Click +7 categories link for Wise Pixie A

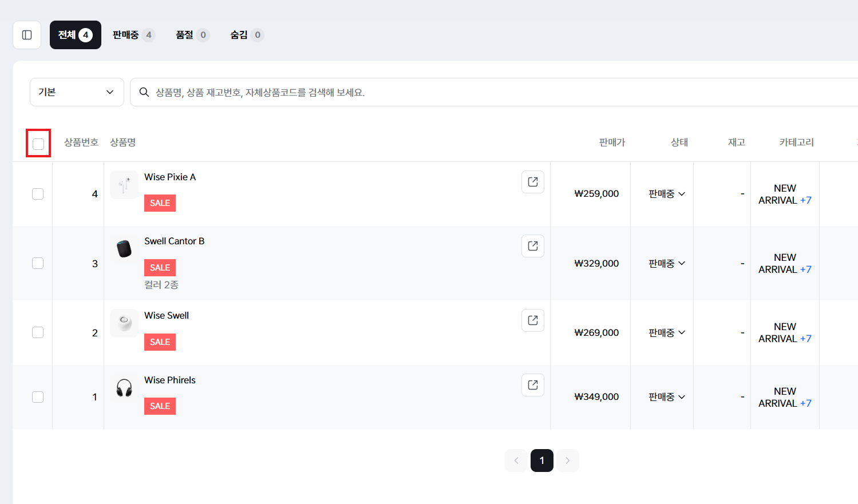pyautogui.click(x=805, y=200)
